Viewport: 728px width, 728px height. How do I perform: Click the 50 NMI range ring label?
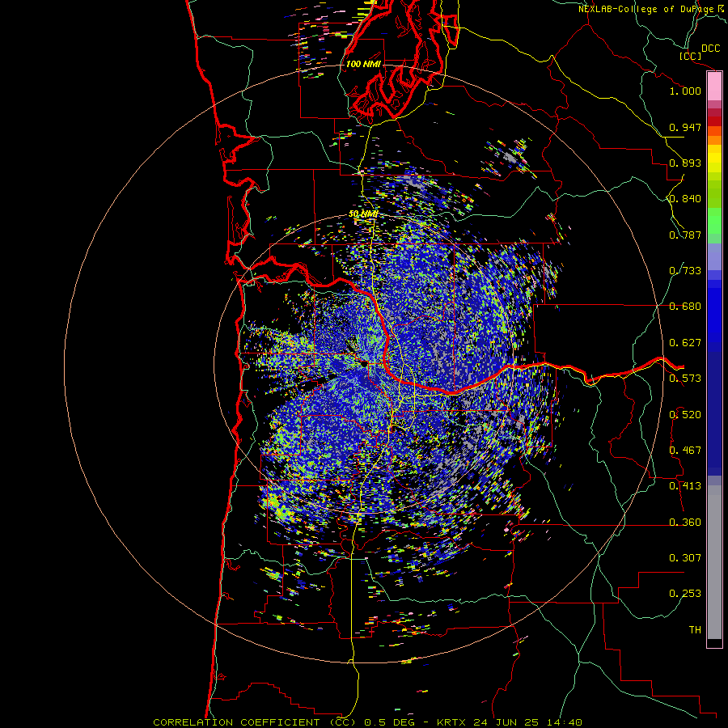tap(363, 214)
